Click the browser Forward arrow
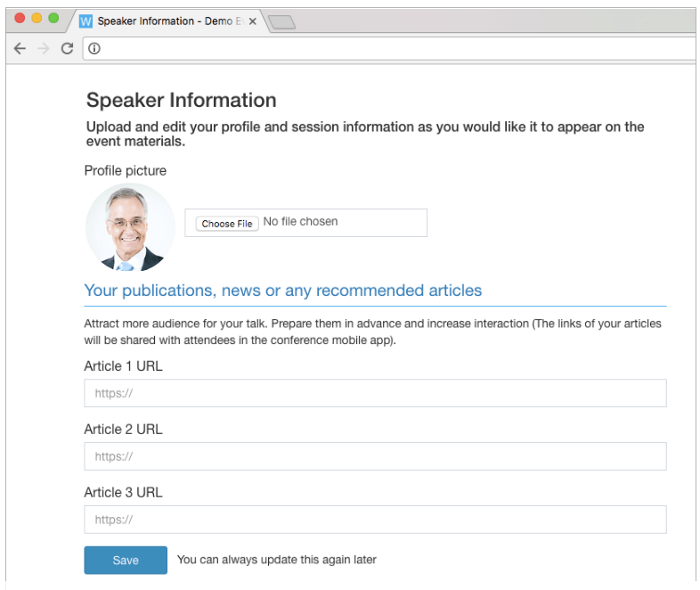 (43, 49)
